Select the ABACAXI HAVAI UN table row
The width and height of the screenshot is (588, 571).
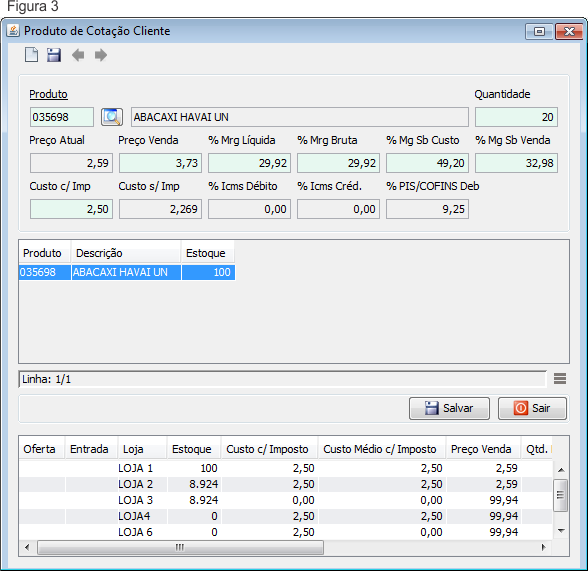point(127,272)
